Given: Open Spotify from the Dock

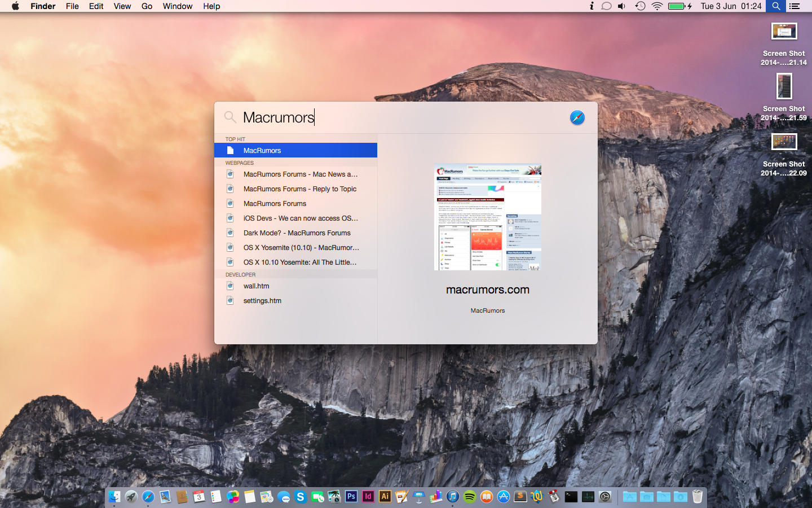Looking at the screenshot, I should tap(470, 497).
